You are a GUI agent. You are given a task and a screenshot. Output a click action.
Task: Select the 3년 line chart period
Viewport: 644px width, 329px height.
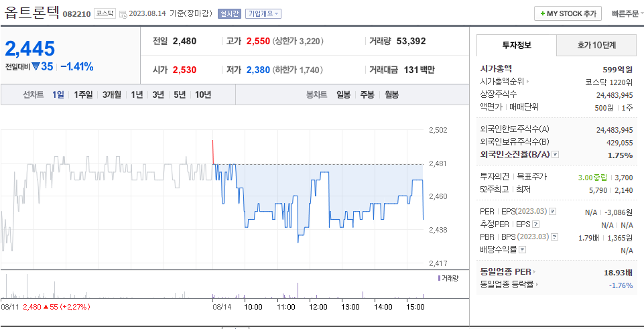coord(158,95)
